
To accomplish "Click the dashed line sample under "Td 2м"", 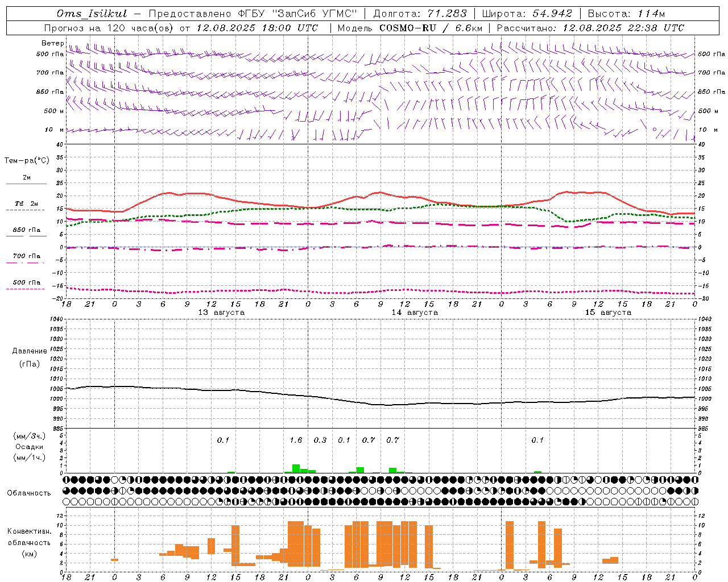I will [25, 210].
